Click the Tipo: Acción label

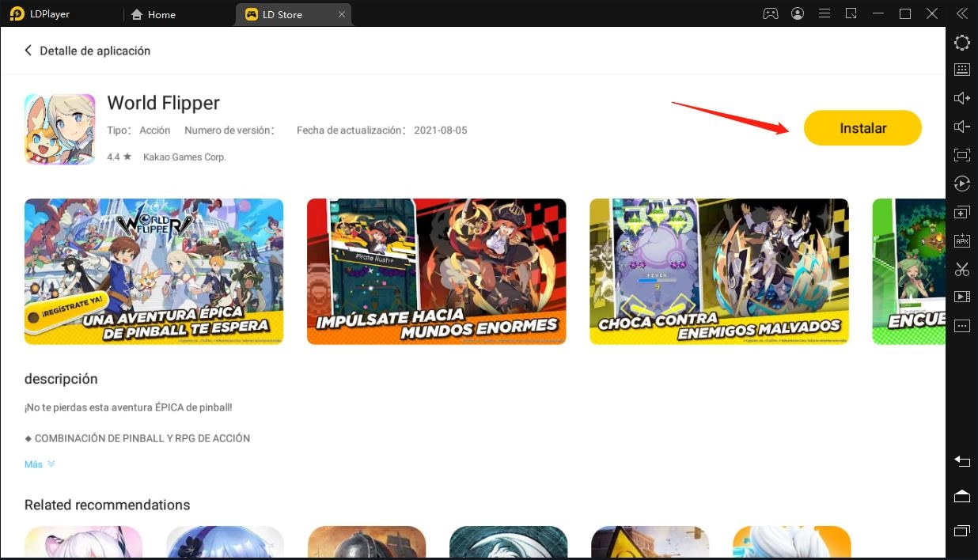tap(138, 131)
